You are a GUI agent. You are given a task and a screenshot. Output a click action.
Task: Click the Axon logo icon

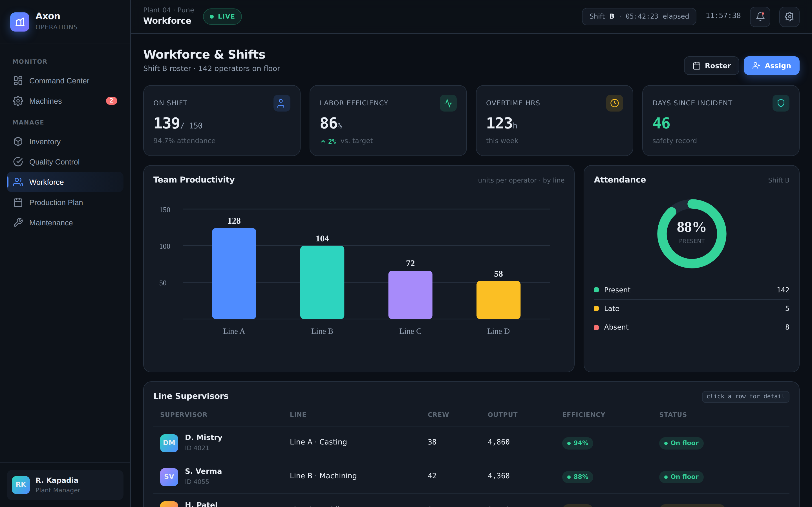point(20,22)
